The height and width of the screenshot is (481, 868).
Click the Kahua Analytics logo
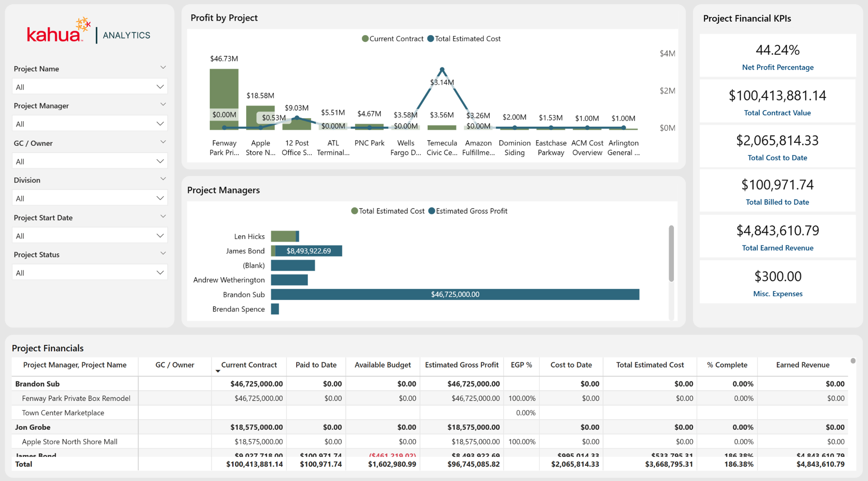click(x=89, y=31)
